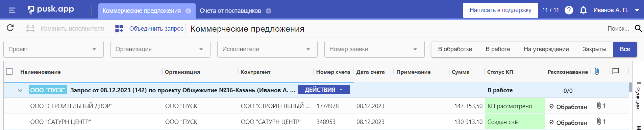Sort by Сумма column header

(460, 72)
